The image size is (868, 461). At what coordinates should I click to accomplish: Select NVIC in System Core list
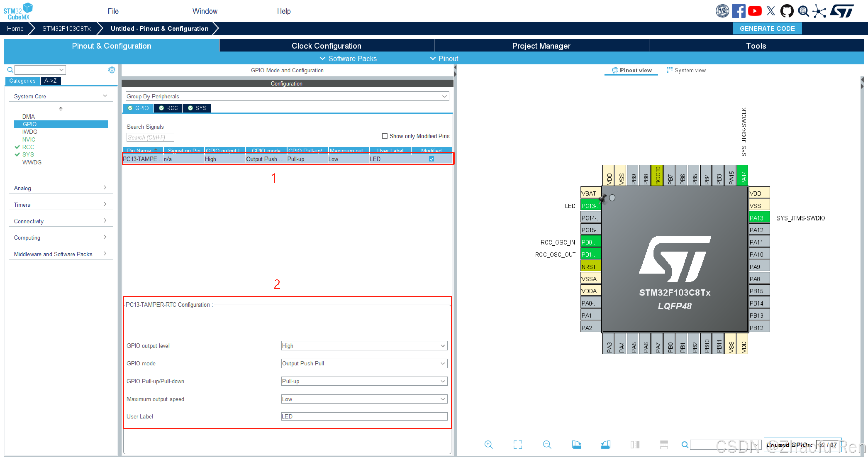[x=29, y=139]
